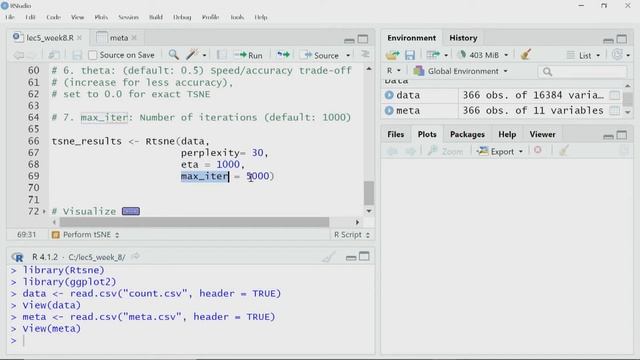Click the Source button to source file

[x=321, y=55]
